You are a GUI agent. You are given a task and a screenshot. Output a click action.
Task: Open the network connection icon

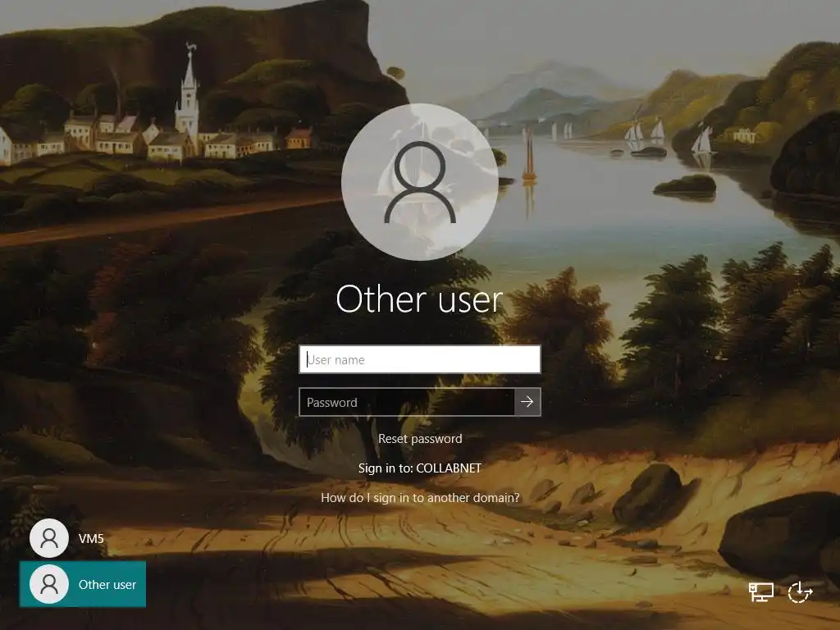[x=761, y=592]
